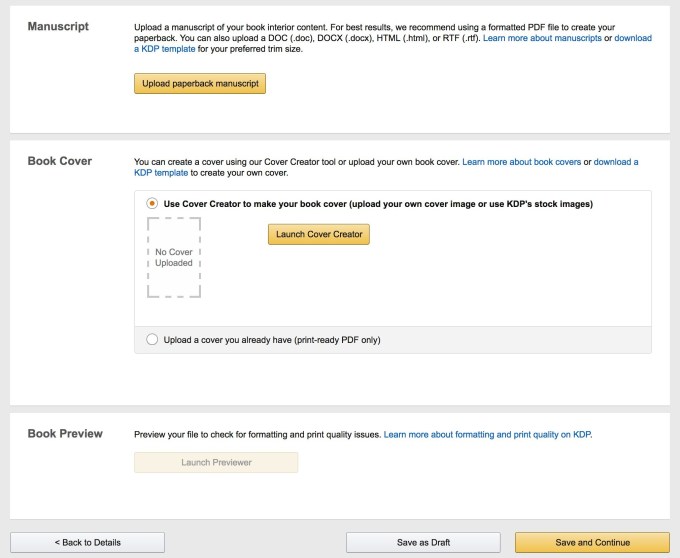The width and height of the screenshot is (680, 558).
Task: Click 'a KDP template' link in Manuscript section
Action: (165, 49)
